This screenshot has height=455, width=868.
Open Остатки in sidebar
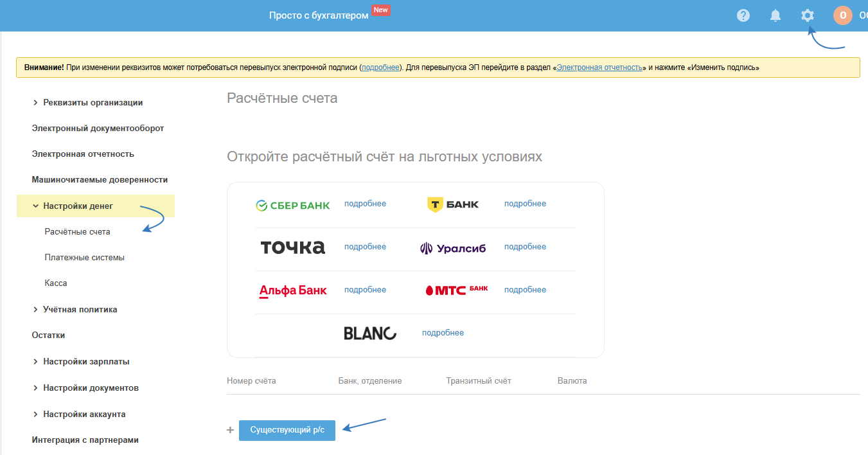(48, 335)
